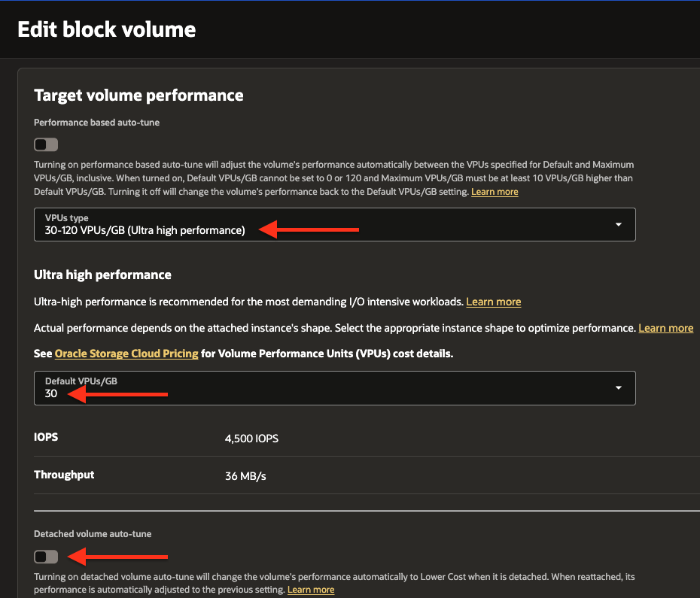Click the VPUs type dropdown caret icon
700x598 pixels.
[618, 224]
